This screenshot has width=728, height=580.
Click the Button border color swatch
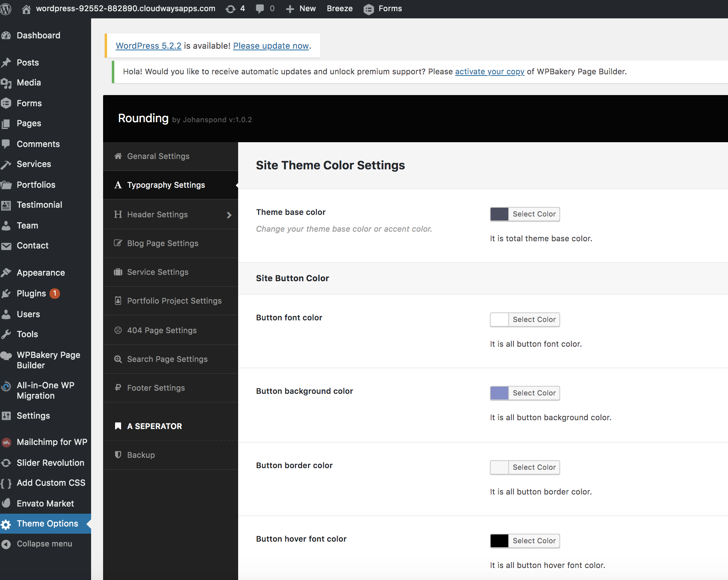point(499,467)
